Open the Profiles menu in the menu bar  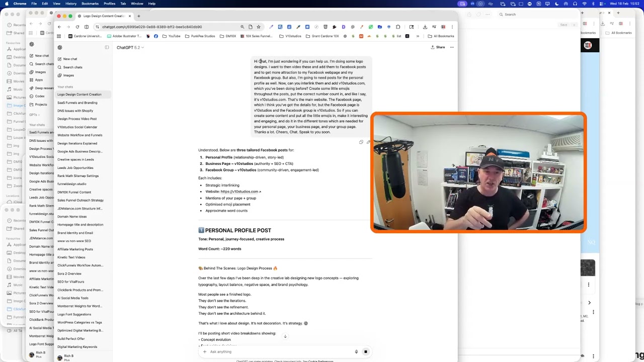point(109,4)
